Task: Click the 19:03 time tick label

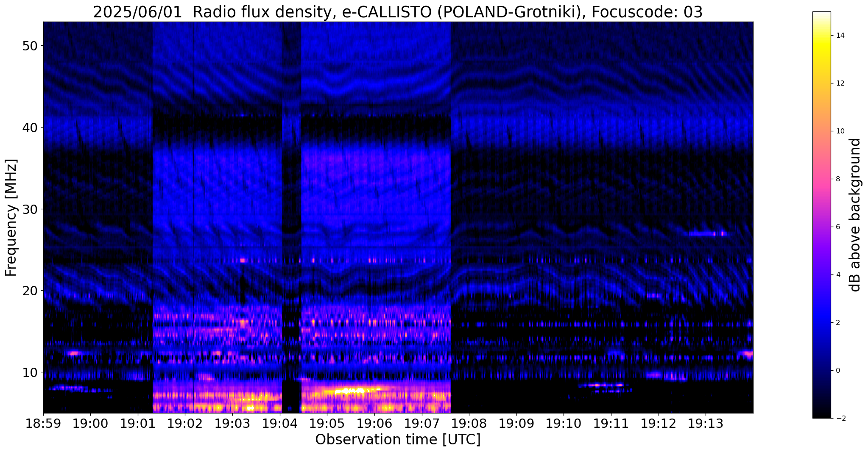Action: tap(232, 423)
